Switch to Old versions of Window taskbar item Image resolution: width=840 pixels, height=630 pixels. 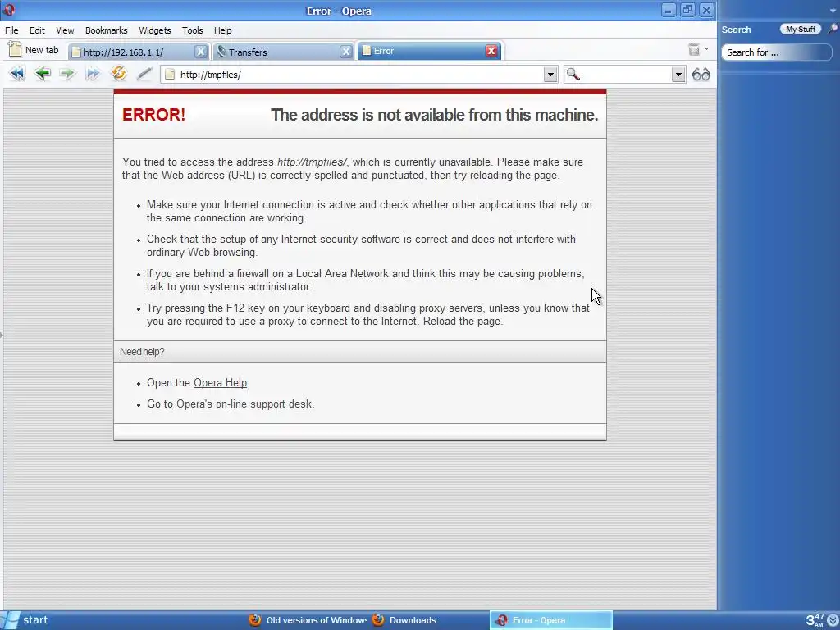tap(308, 620)
